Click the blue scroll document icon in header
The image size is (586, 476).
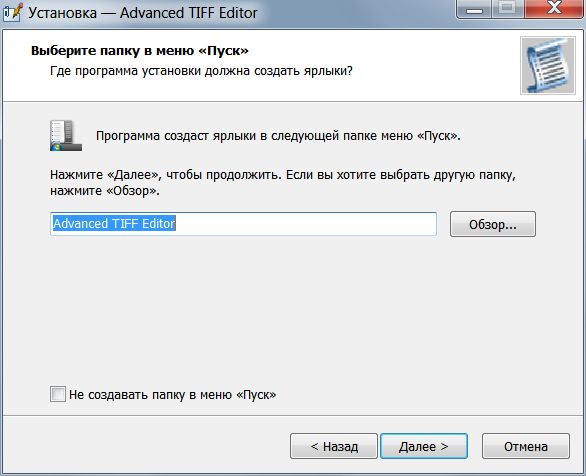tap(548, 65)
